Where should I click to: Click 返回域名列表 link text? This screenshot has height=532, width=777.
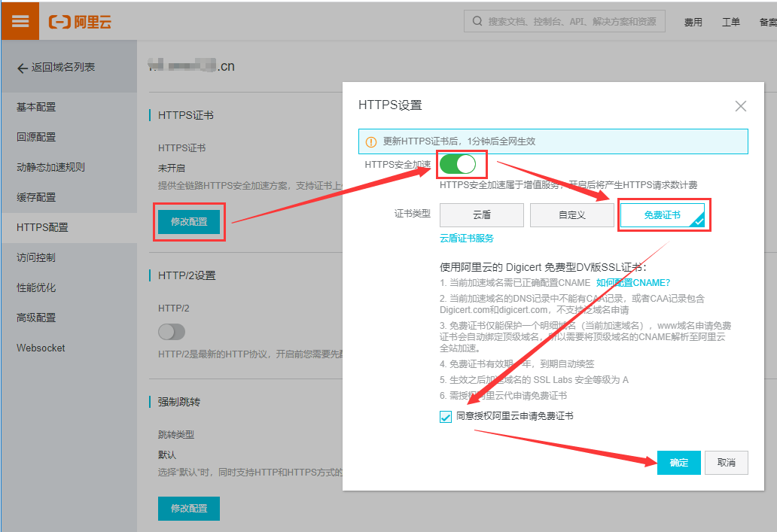[x=63, y=68]
